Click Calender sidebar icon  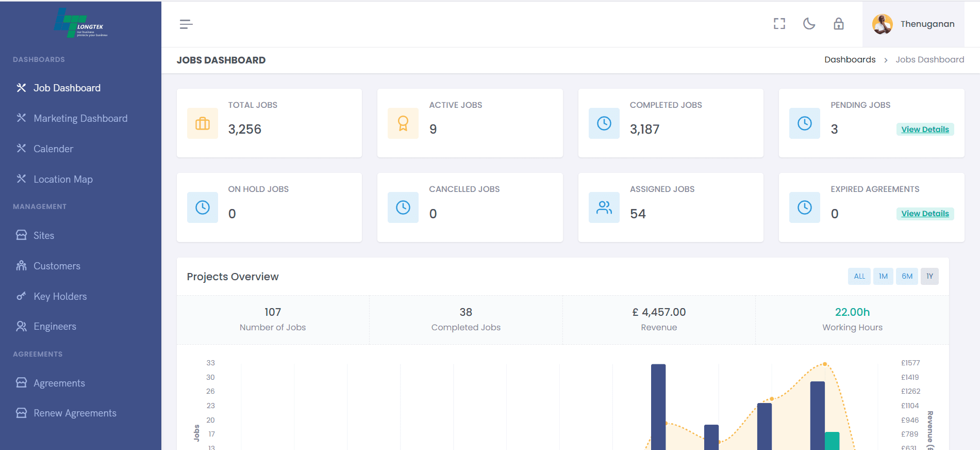(x=21, y=149)
